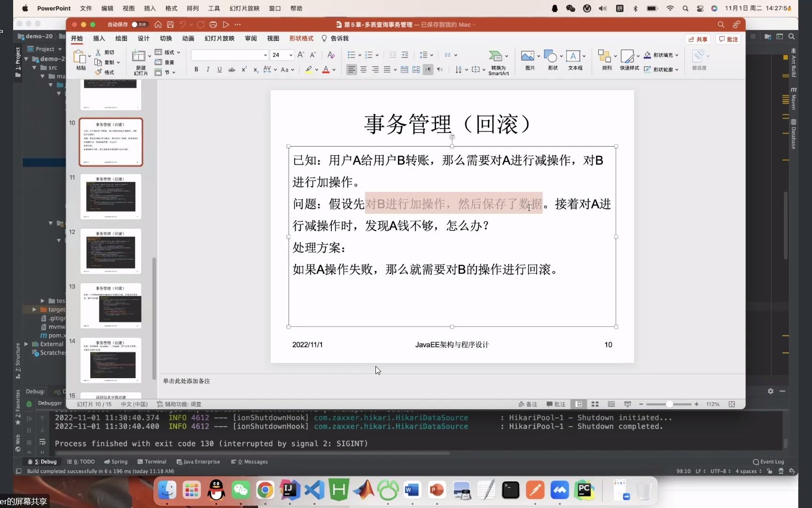Toggle justified text alignment
This screenshot has width=812, height=508.
point(387,70)
